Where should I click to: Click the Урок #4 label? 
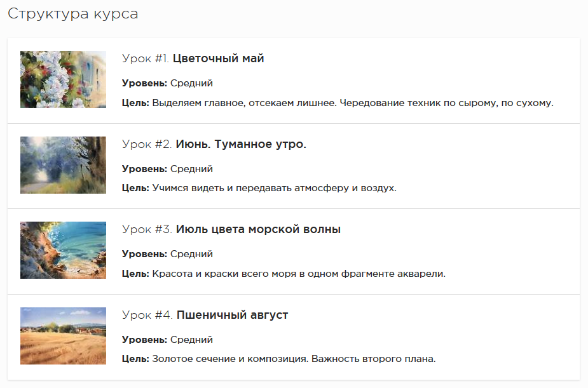[x=140, y=313]
